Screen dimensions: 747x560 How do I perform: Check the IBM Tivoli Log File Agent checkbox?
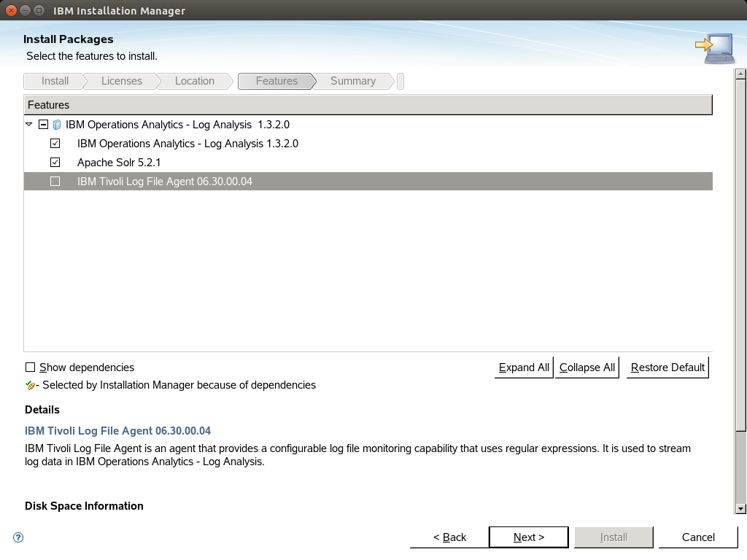tap(55, 182)
